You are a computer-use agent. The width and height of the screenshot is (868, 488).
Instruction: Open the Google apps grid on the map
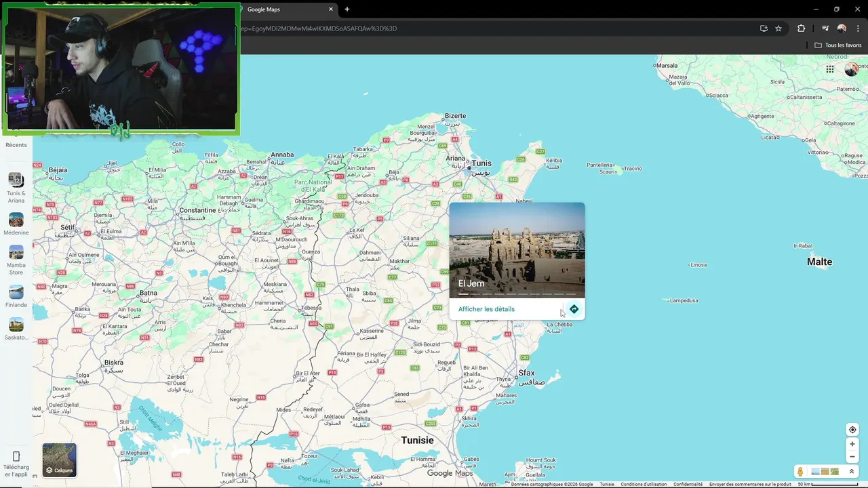[830, 69]
